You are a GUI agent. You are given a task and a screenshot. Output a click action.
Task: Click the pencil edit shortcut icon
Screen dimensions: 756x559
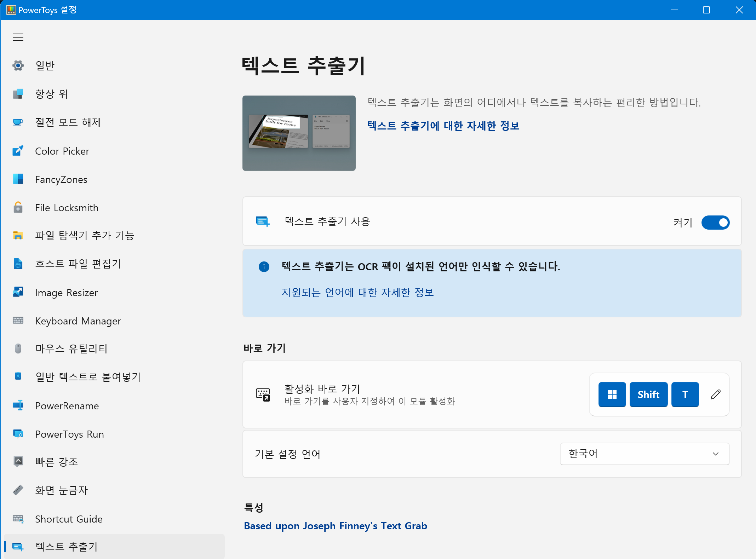click(x=715, y=394)
